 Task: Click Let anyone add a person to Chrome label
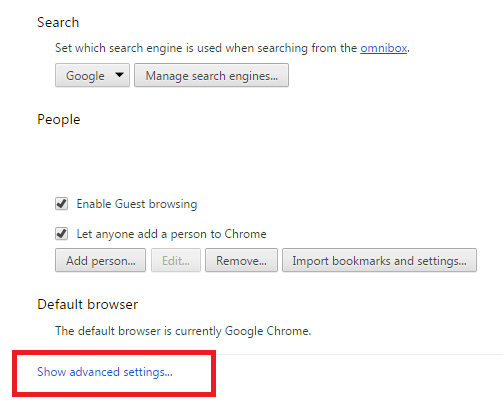coord(171,234)
